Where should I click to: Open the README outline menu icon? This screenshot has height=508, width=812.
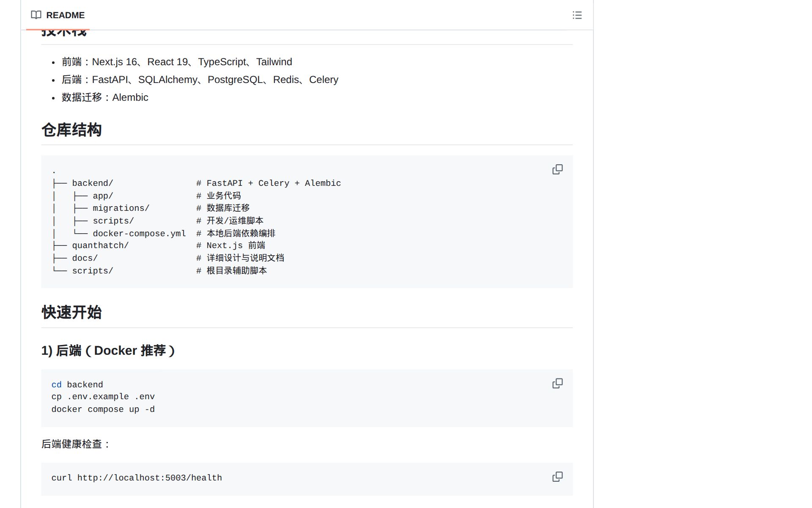point(577,15)
